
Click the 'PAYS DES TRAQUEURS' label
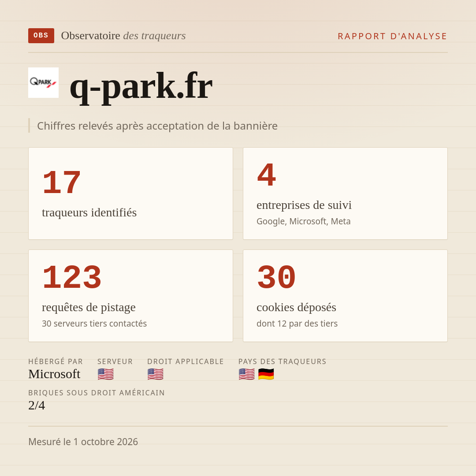pyautogui.click(x=283, y=361)
